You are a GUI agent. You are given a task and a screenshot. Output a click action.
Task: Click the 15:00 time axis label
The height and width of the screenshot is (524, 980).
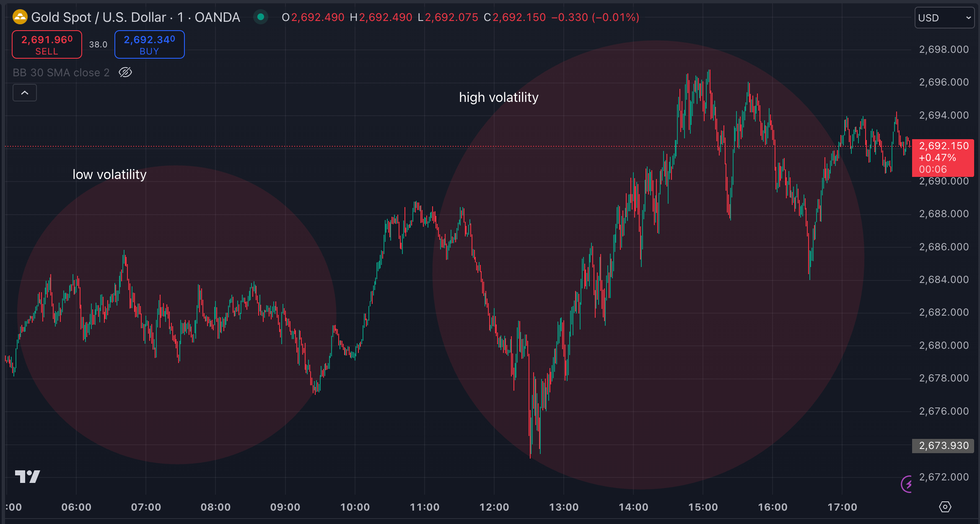point(703,507)
